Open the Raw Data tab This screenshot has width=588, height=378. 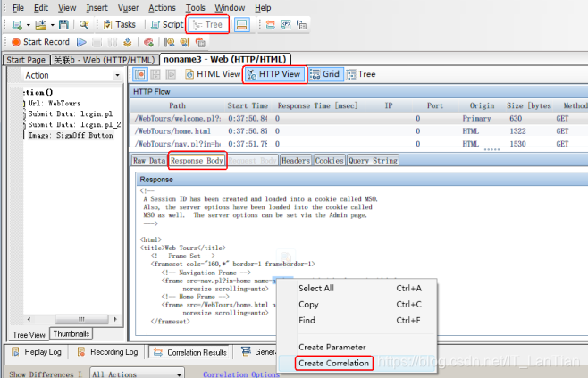point(149,161)
